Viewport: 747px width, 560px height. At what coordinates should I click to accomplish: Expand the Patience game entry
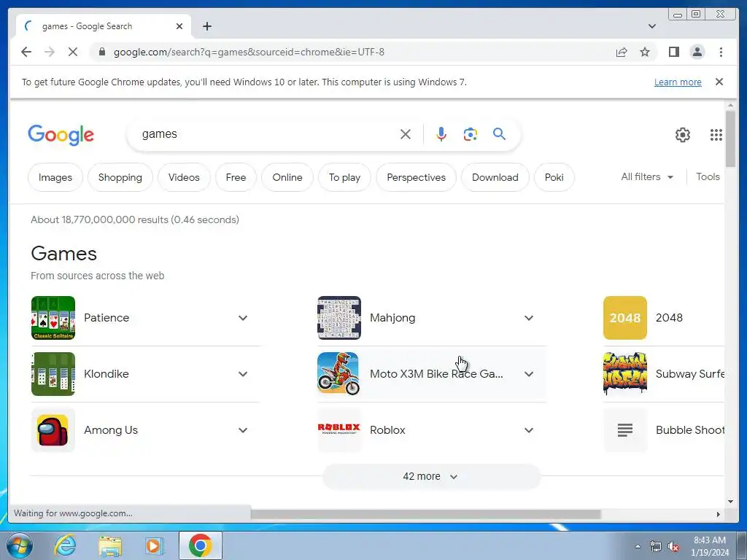(x=242, y=318)
